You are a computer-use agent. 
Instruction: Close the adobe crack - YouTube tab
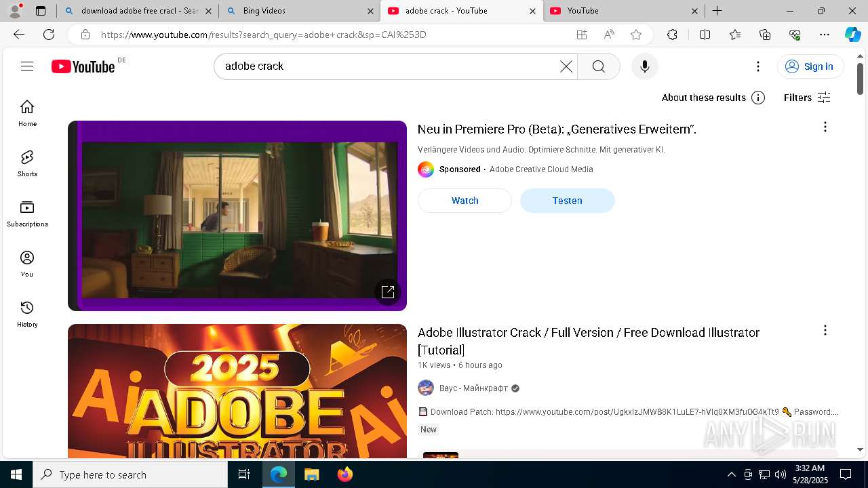(x=532, y=11)
